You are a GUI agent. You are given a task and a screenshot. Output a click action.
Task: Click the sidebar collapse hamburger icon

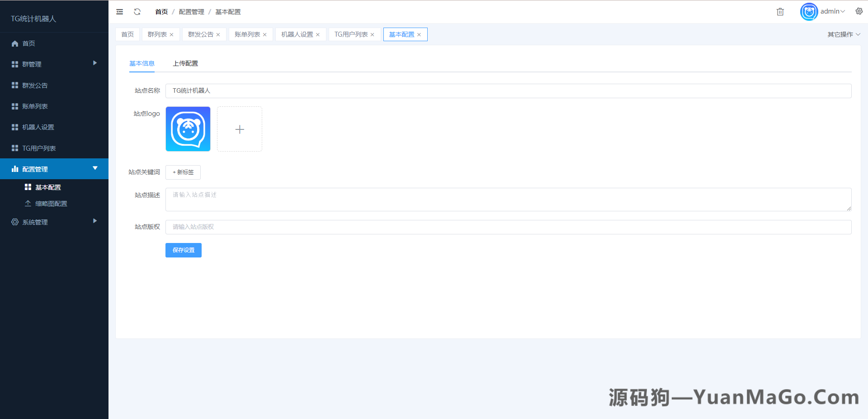click(119, 11)
